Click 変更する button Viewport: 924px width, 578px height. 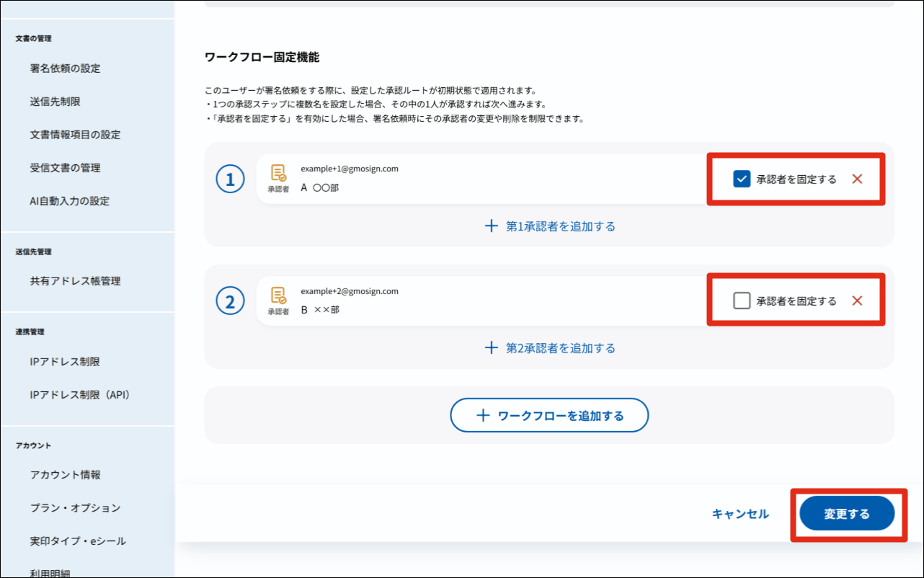[847, 514]
